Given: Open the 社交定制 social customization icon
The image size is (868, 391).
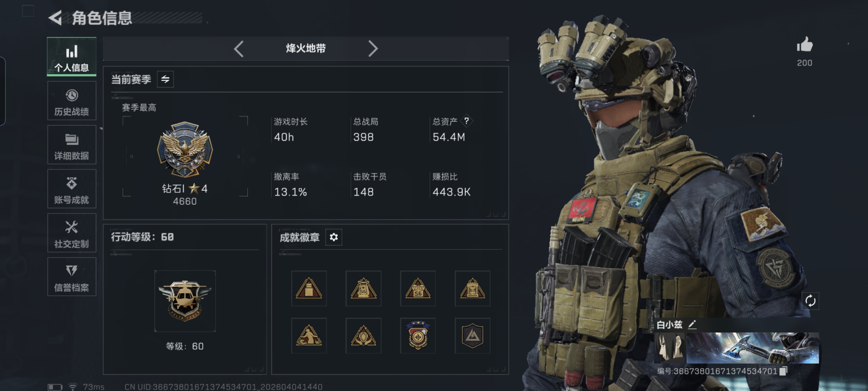Looking at the screenshot, I should pos(72,233).
